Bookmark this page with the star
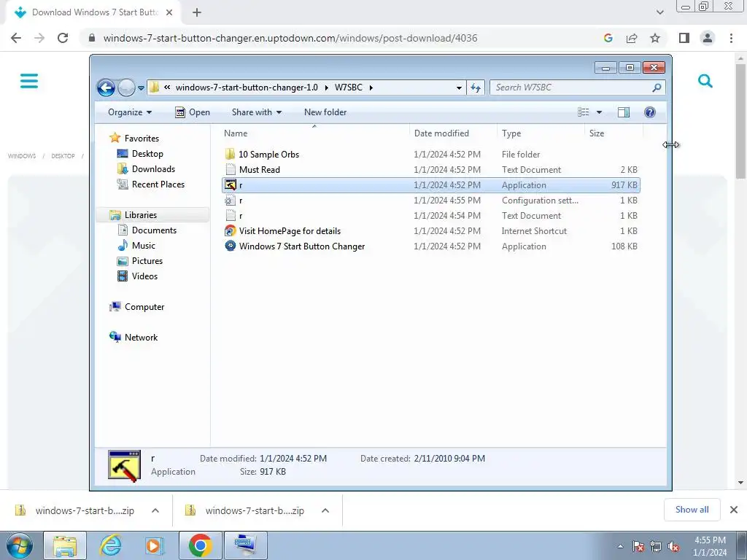The image size is (747, 560). 655,38
